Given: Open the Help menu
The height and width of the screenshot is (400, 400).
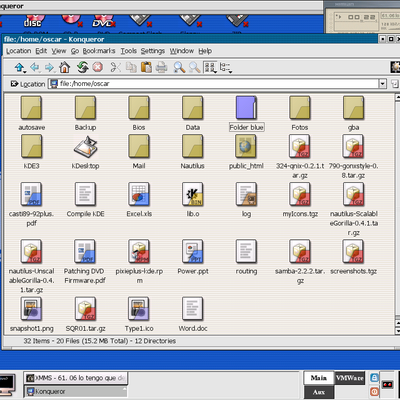Looking at the screenshot, I should pos(205,51).
